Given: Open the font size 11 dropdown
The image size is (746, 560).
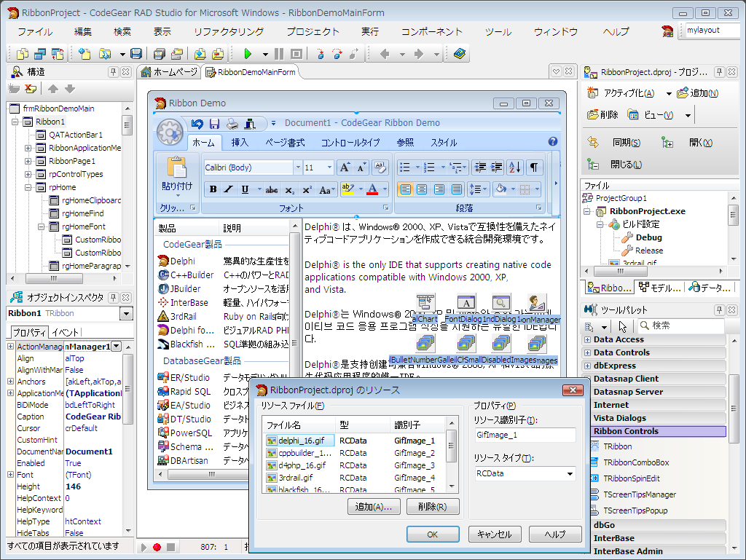Looking at the screenshot, I should [x=329, y=167].
